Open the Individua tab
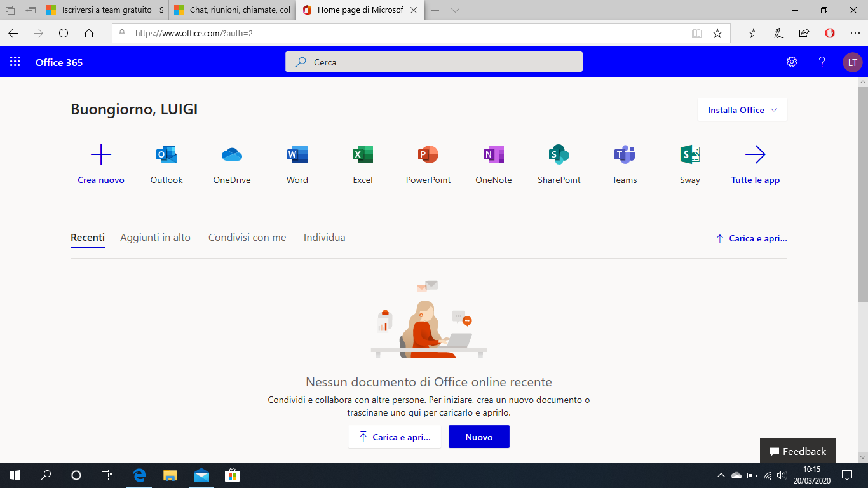 [325, 238]
